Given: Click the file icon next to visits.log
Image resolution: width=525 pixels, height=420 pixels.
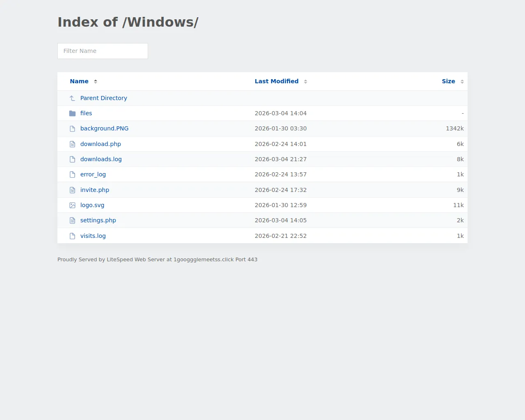Looking at the screenshot, I should [x=72, y=236].
